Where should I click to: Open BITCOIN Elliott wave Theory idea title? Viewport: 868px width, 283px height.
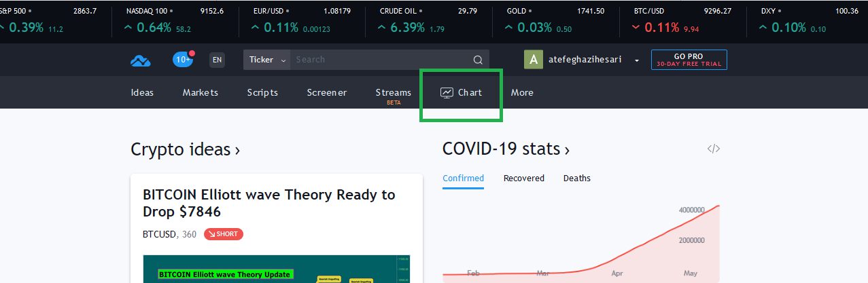coord(268,203)
